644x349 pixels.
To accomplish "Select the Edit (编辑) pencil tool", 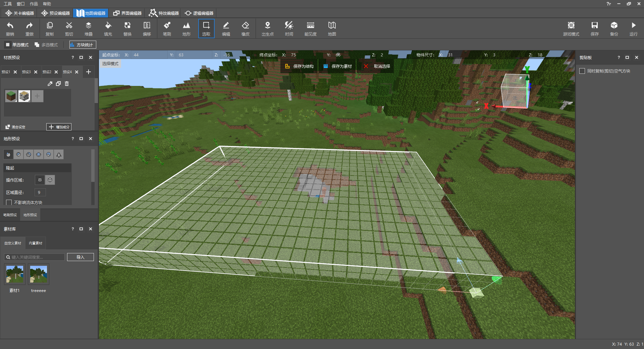I will pyautogui.click(x=226, y=29).
